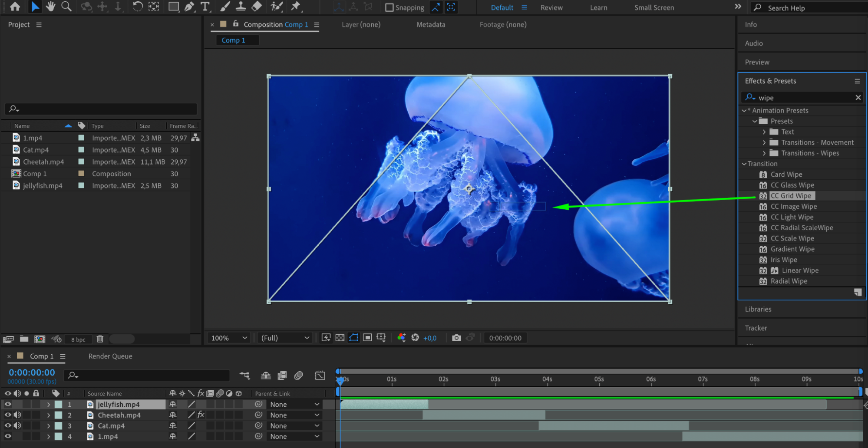The width and height of the screenshot is (868, 448).
Task: Click the jellyfish.mp4 layer label color
Action: pos(58,404)
